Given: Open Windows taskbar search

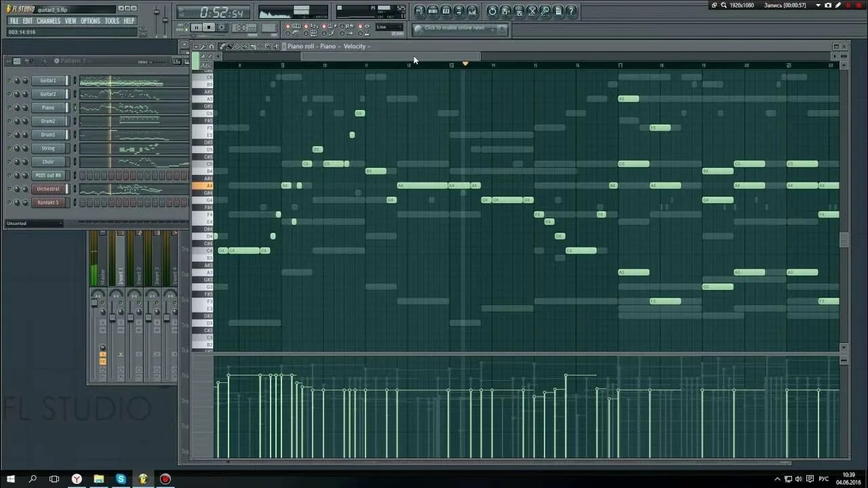Looking at the screenshot, I should pos(33,479).
